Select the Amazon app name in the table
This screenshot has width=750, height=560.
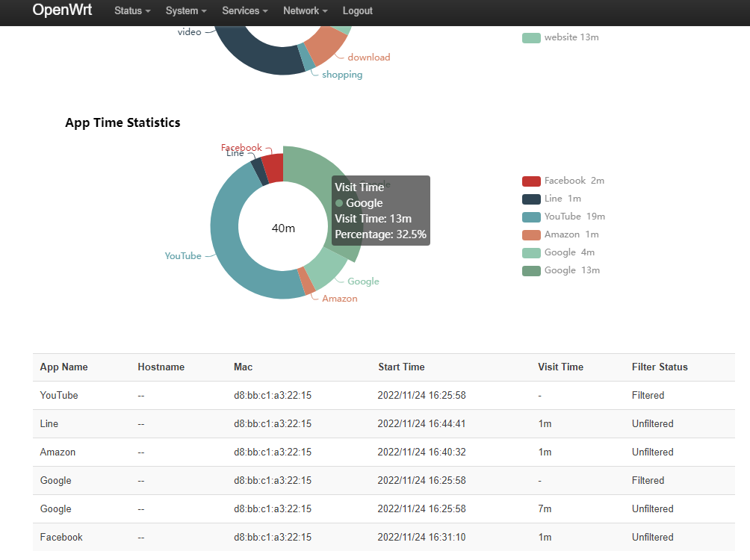click(58, 452)
